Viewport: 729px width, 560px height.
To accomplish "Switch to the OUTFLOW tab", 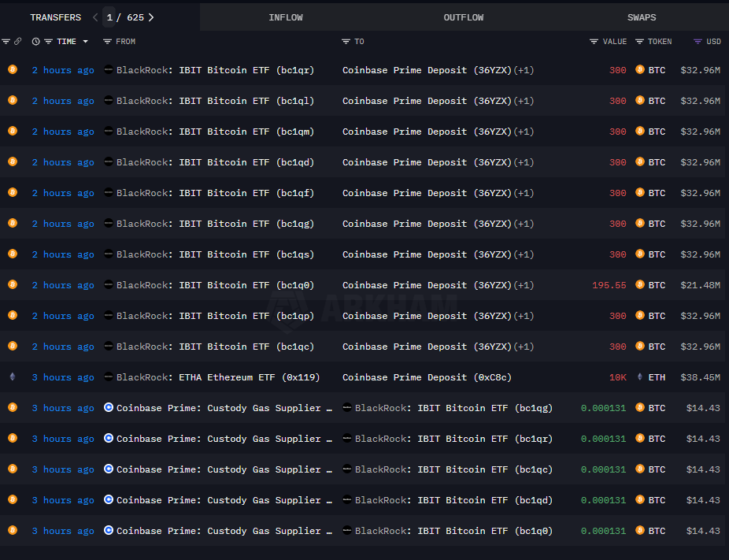I will pyautogui.click(x=463, y=17).
